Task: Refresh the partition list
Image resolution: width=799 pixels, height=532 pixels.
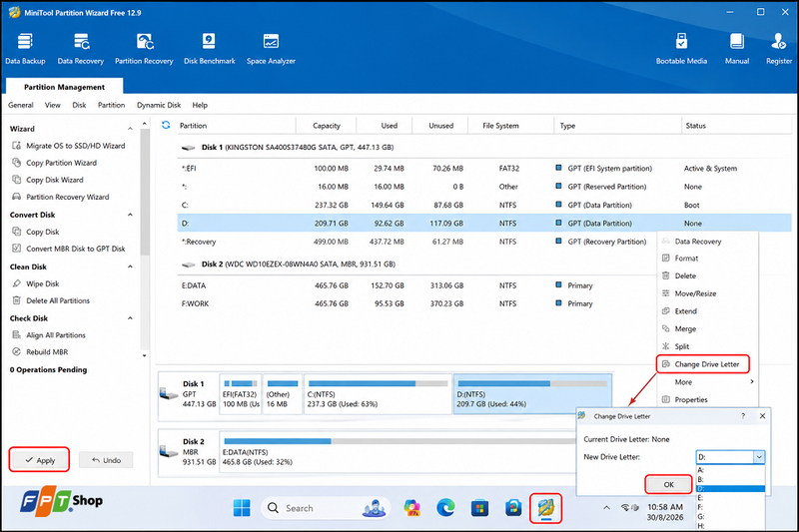Action: click(x=166, y=125)
